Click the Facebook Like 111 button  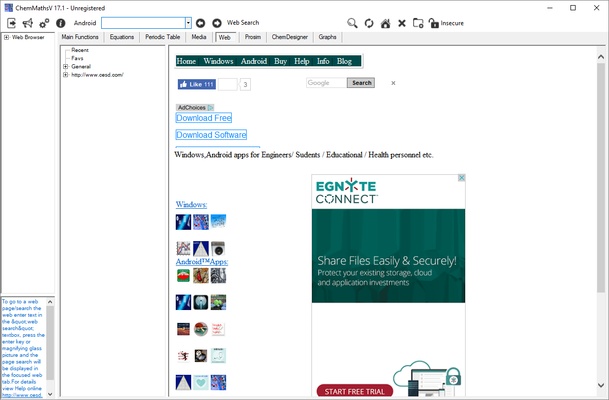pos(197,84)
